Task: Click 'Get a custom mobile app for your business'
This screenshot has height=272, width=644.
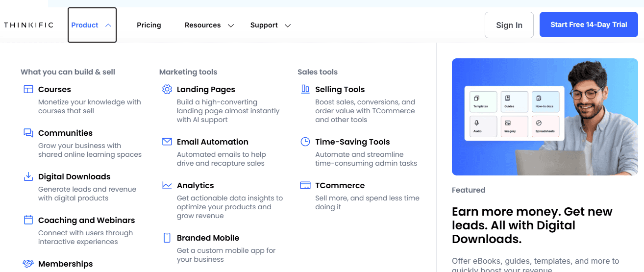Action: click(x=226, y=255)
